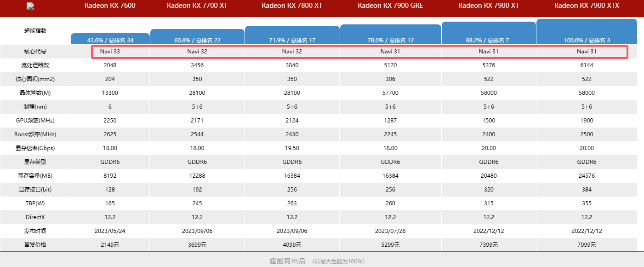Click the 2023/07/28 release date cell

(390, 231)
